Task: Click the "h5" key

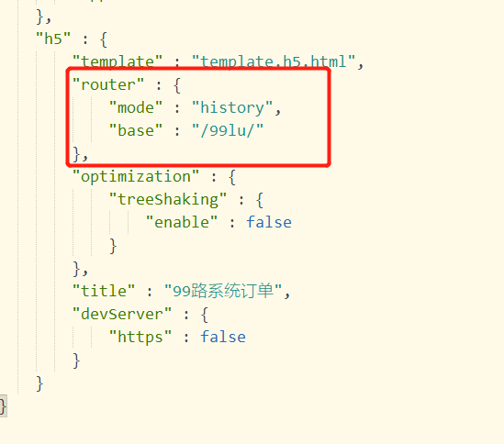Action: [x=53, y=39]
